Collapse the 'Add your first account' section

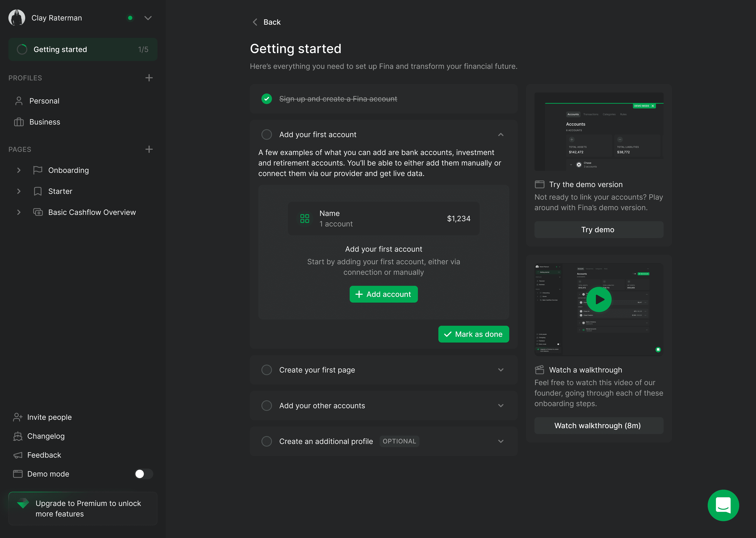pos(500,134)
